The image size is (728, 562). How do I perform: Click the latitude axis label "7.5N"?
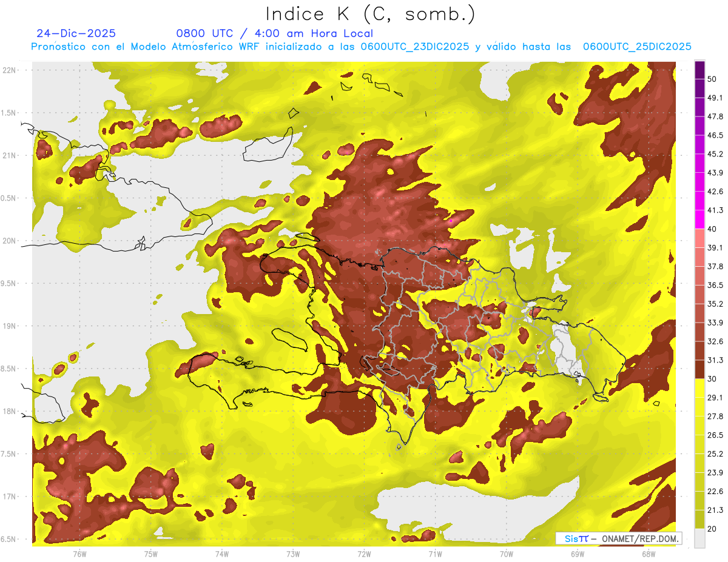8,454
